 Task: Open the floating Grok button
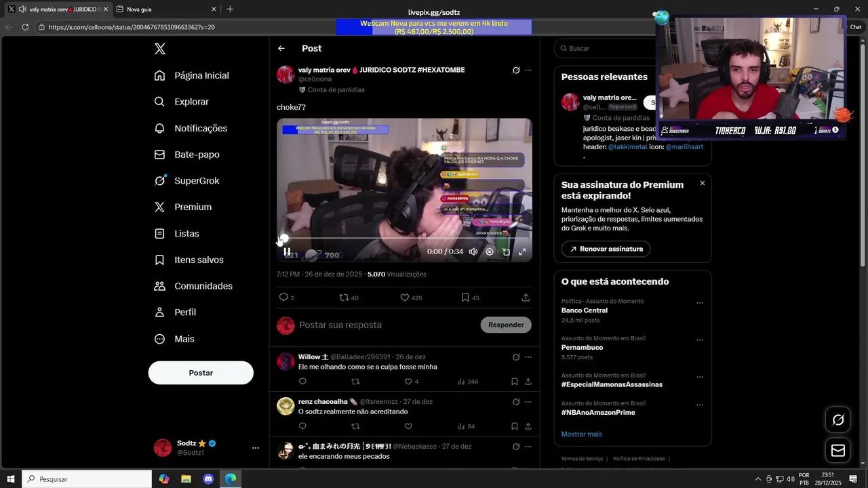point(838,420)
